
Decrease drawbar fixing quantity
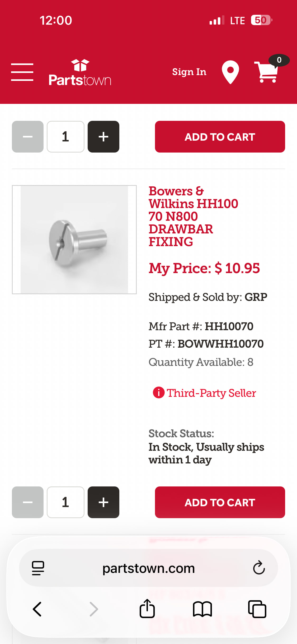(28, 502)
